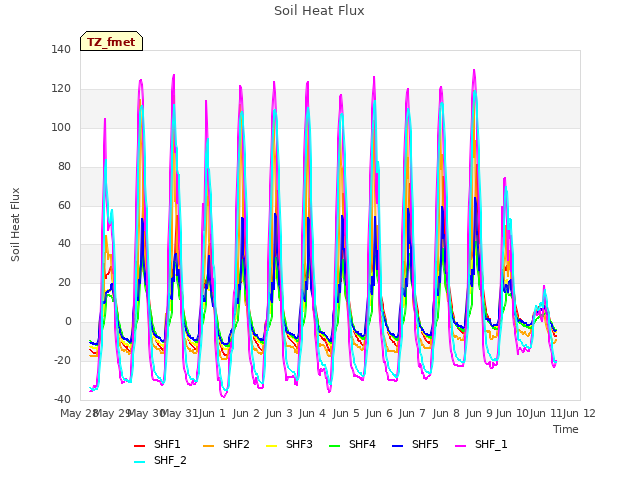This screenshot has height=480, width=640.
Task: Click the SHF4 legend label
Action: point(362,444)
